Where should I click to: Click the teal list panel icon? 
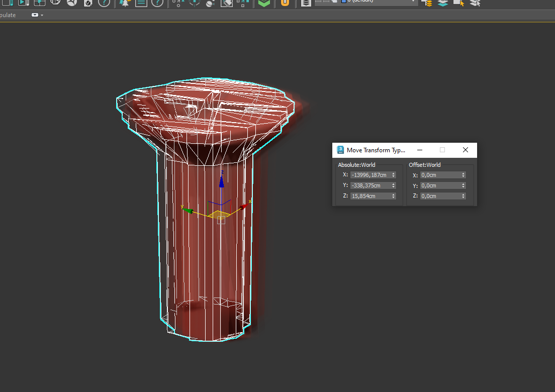[x=141, y=3]
